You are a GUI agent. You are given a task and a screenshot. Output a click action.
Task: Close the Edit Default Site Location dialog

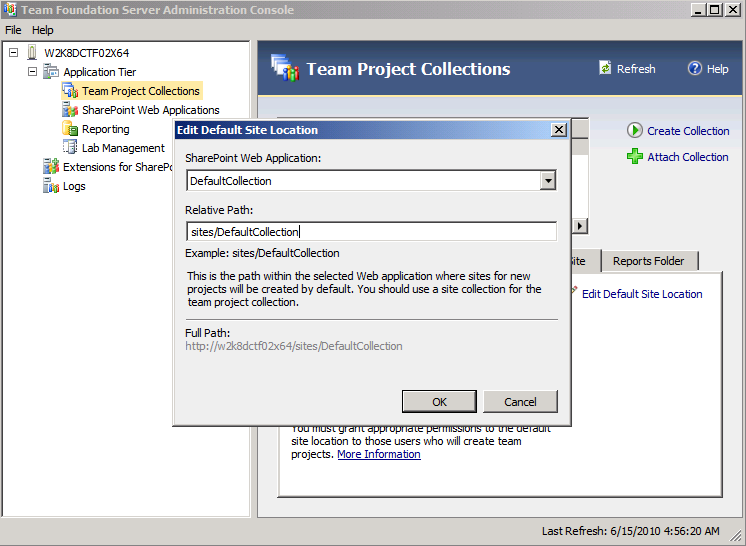click(559, 130)
